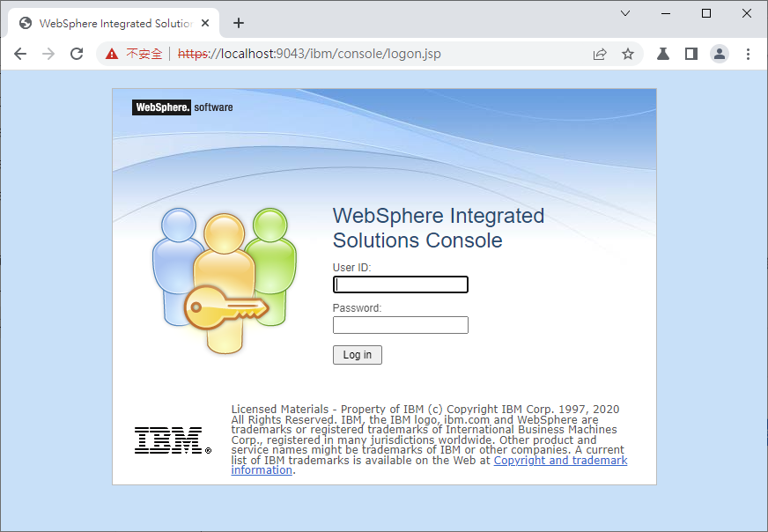Click the users with key image

point(225,281)
